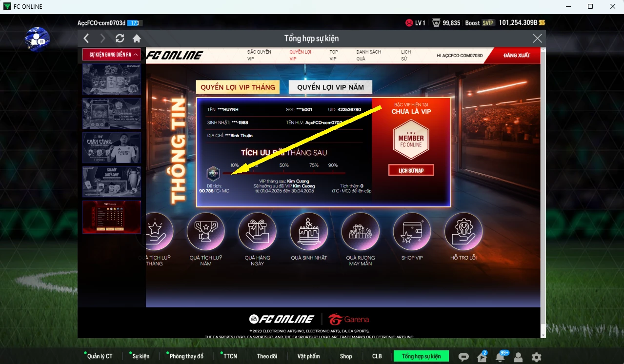Open the Shop VIP wallet icon
The image size is (624, 364).
pyautogui.click(x=412, y=231)
